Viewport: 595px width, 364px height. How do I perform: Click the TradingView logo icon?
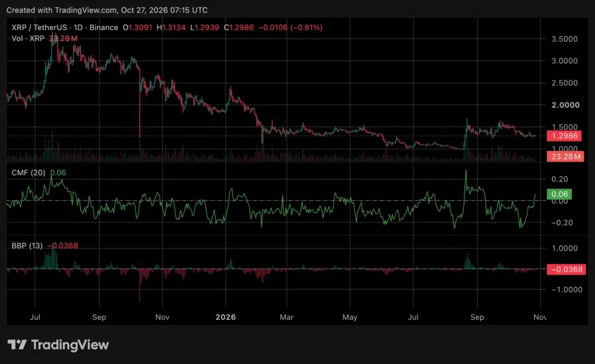(x=17, y=345)
